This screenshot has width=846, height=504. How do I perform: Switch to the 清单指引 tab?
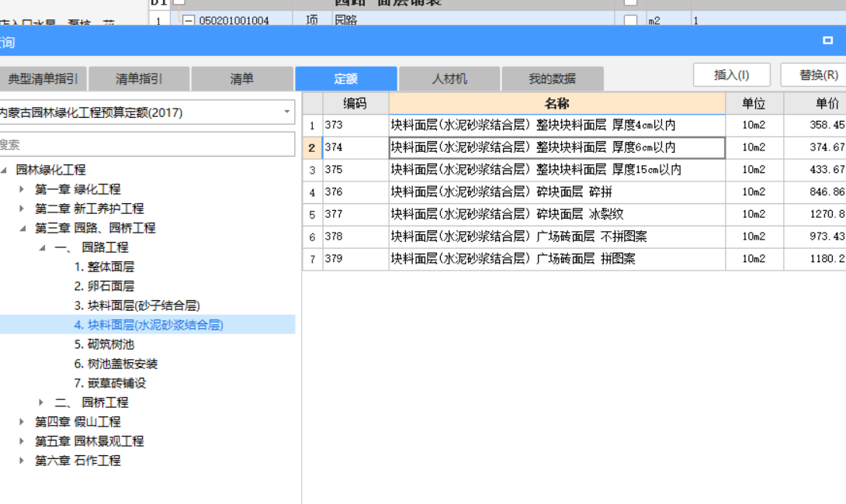pyautogui.click(x=137, y=78)
